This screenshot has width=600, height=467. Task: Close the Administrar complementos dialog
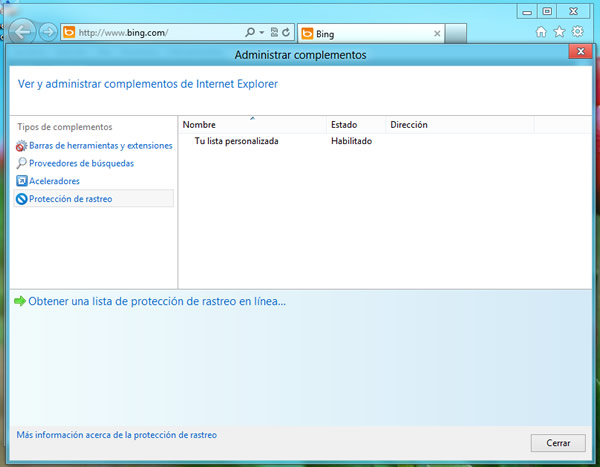pos(580,51)
